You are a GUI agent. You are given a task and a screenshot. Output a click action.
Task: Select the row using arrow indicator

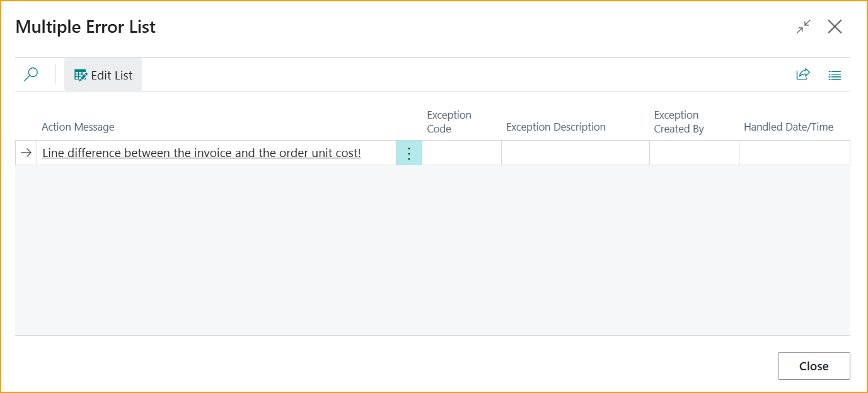coord(26,153)
